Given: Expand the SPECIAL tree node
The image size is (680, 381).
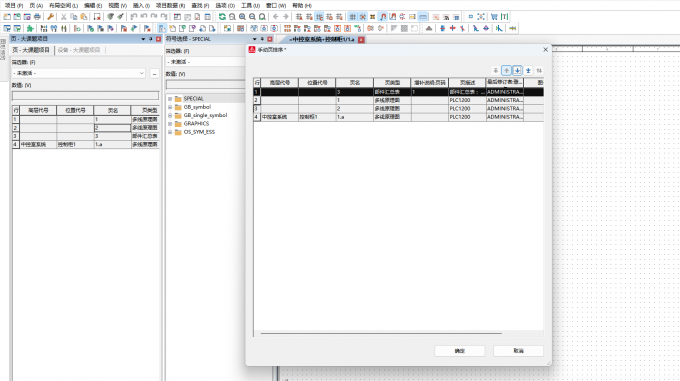Looking at the screenshot, I should click(170, 99).
